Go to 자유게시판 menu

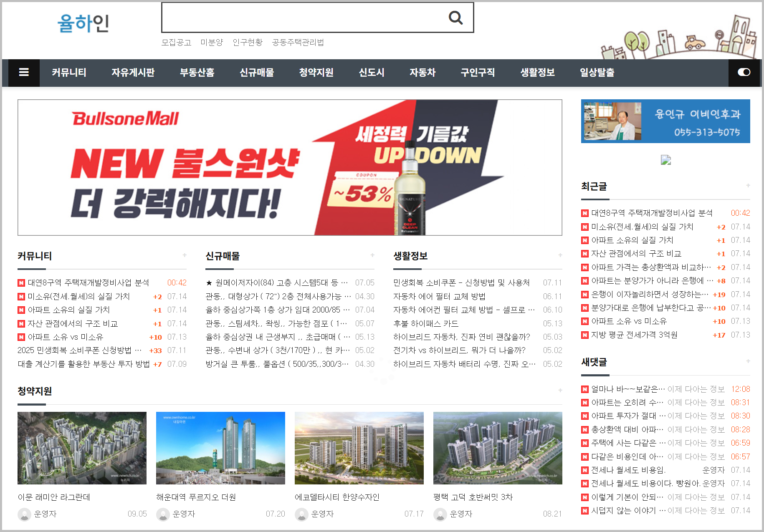[x=133, y=73]
